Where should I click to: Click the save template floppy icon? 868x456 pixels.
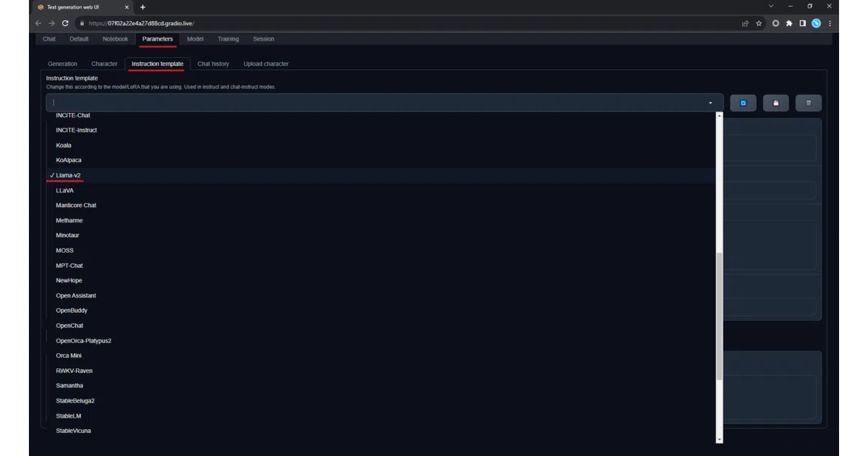775,103
